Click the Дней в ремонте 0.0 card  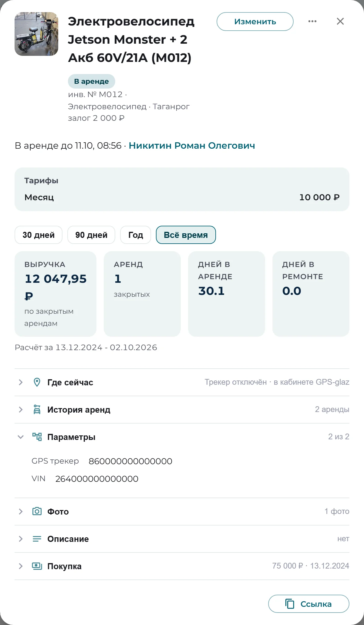point(311,294)
